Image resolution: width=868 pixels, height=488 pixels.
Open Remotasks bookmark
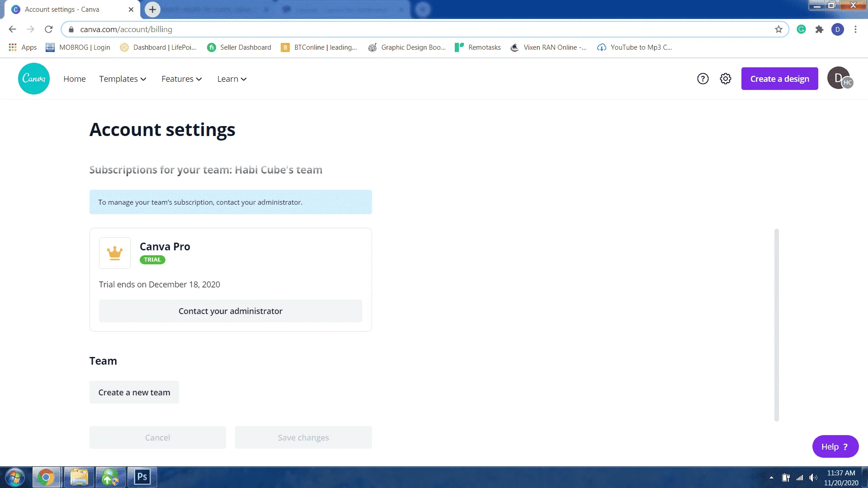(x=478, y=47)
